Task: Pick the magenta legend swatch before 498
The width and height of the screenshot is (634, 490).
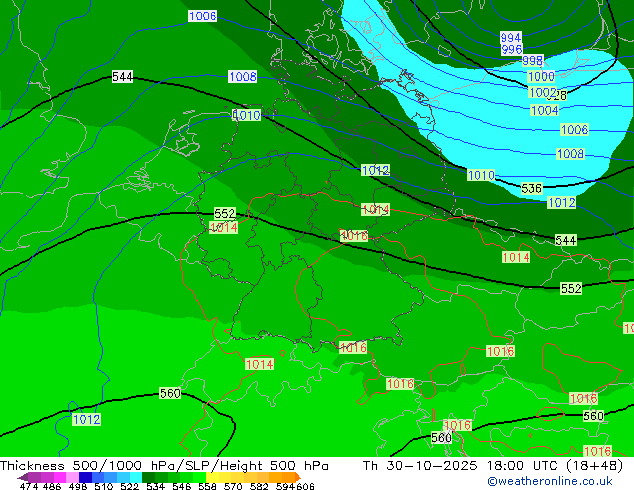Action: click(60, 477)
